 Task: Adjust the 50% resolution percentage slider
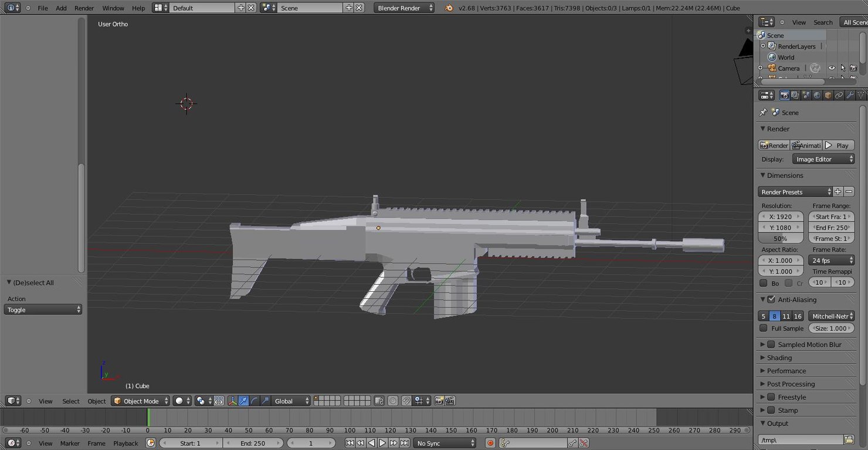[x=780, y=238]
